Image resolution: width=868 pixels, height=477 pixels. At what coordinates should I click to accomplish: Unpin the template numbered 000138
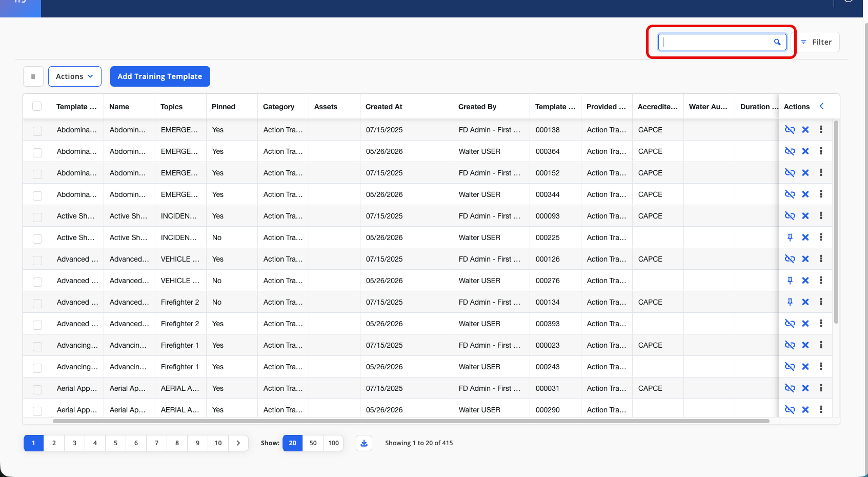point(790,130)
